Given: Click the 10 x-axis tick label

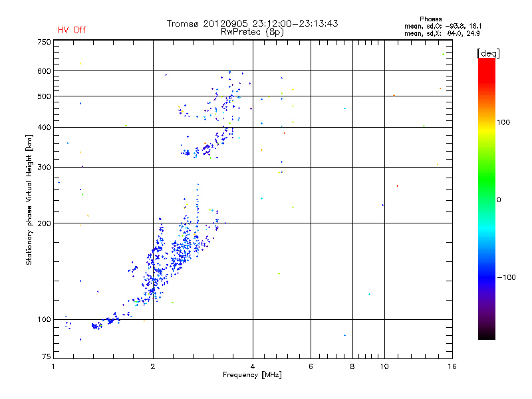Looking at the screenshot, I should click(x=384, y=366).
